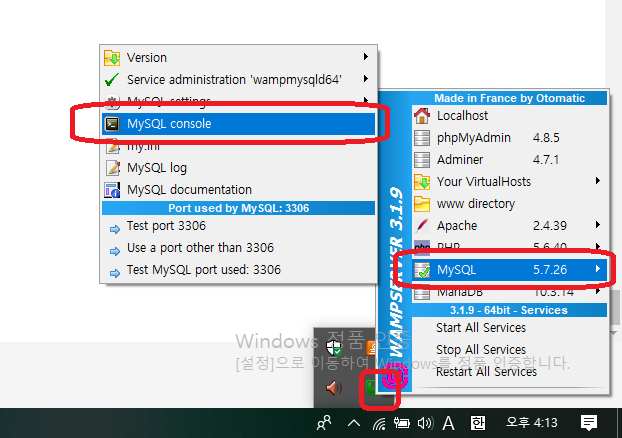The image size is (622, 438).
Task: Expand the Service administration submenu arrow
Action: click(x=366, y=79)
